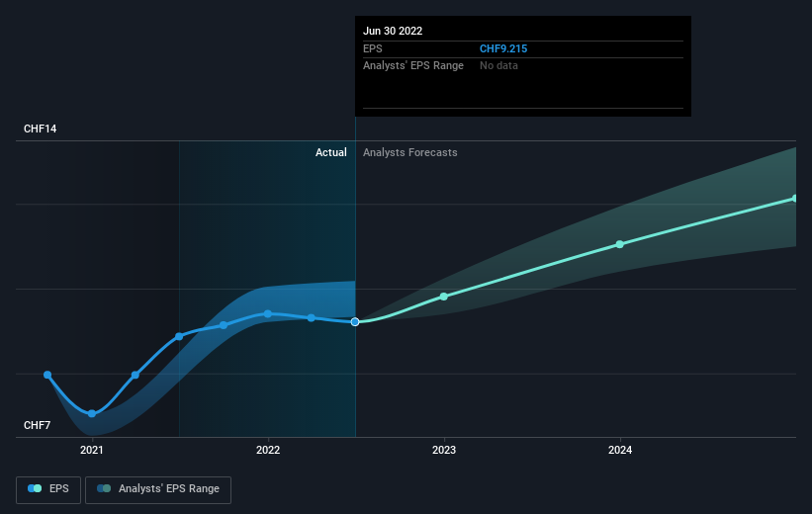This screenshot has width=812, height=514.
Task: Click the Jun 30 2022 tooltip date
Action: [x=393, y=31]
